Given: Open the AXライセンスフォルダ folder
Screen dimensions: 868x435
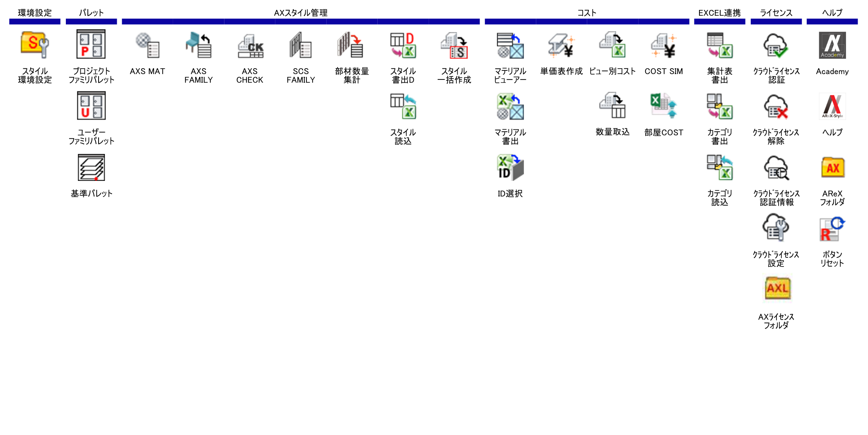Looking at the screenshot, I should click(x=776, y=288).
